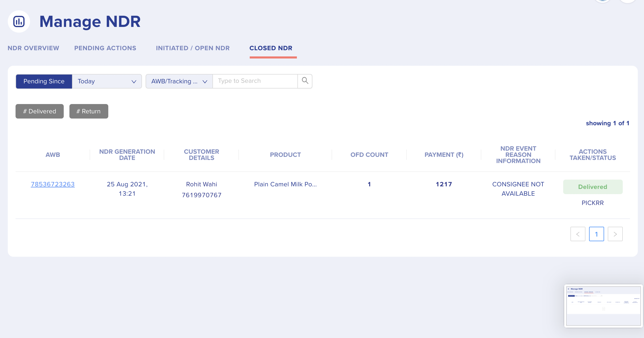Click the circular avatar icon at top right
The image size is (644, 338).
(x=603, y=1)
